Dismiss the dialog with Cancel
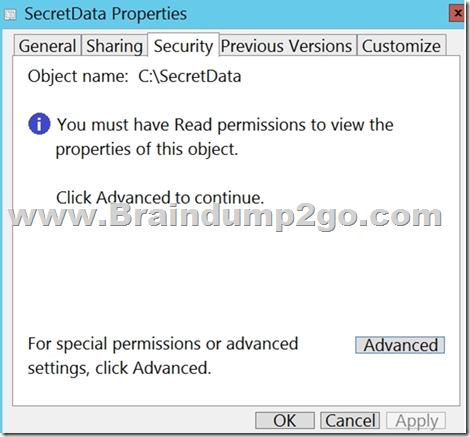This screenshot has height=437, width=470. pyautogui.click(x=350, y=420)
